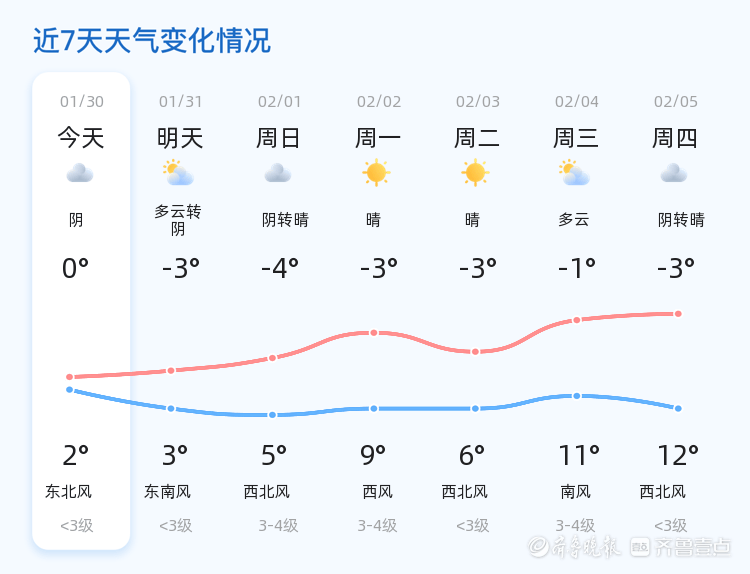Click the -4° temperature for 周日

pos(280,268)
